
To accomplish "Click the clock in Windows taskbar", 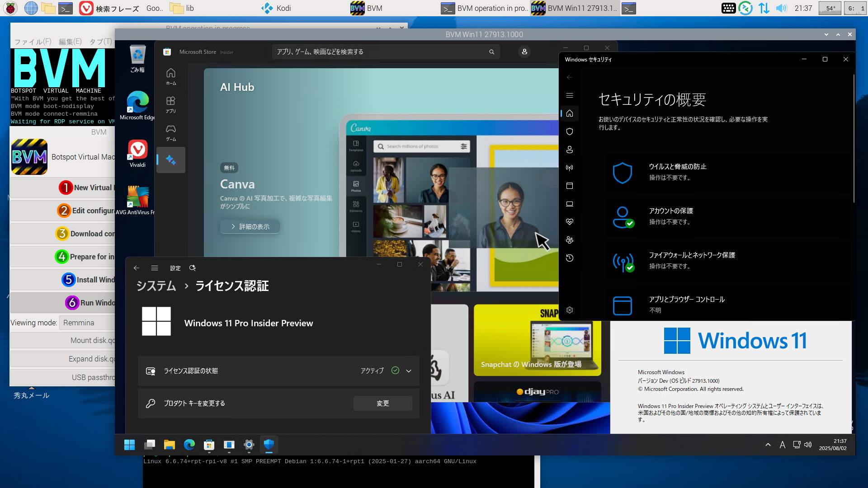I will [x=833, y=445].
